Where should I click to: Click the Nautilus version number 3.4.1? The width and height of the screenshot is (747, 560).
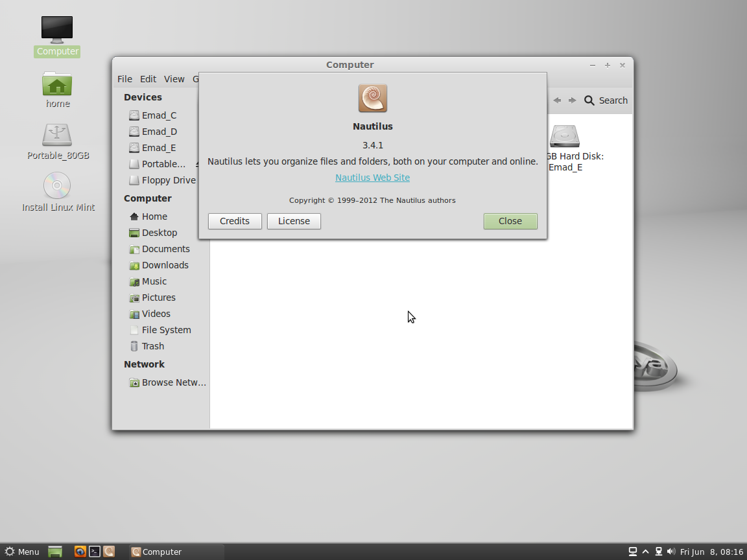pos(373,145)
